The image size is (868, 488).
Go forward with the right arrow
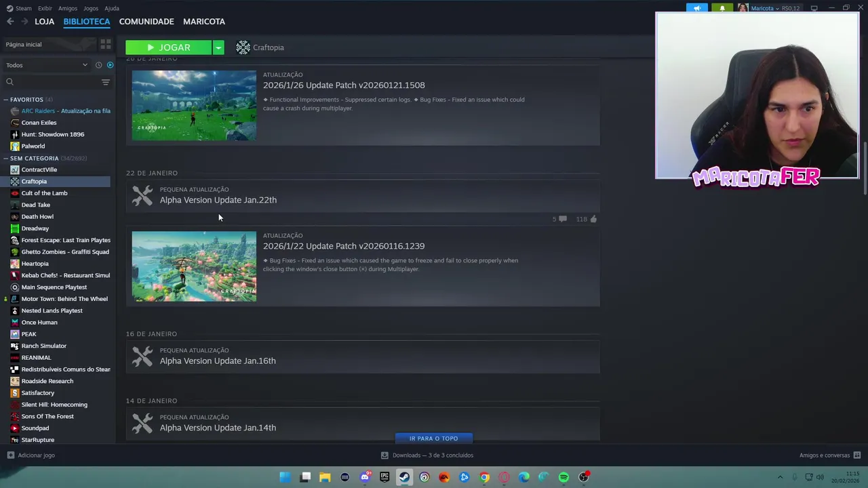pyautogui.click(x=24, y=22)
